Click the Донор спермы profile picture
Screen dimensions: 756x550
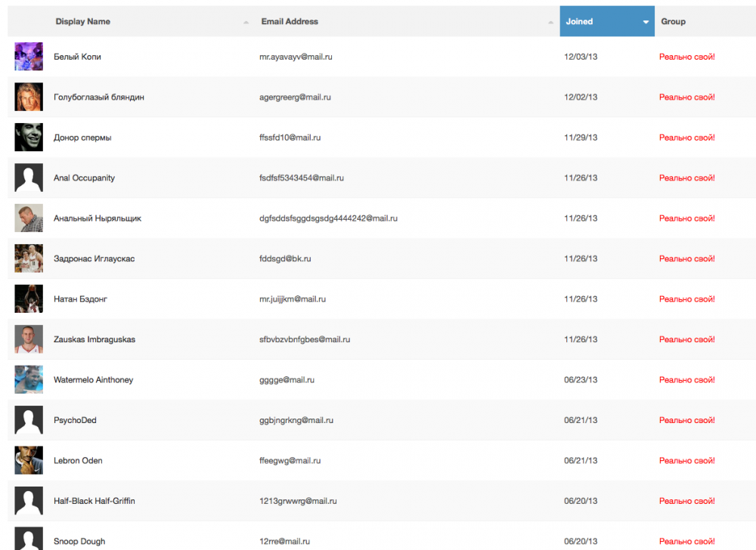(29, 137)
